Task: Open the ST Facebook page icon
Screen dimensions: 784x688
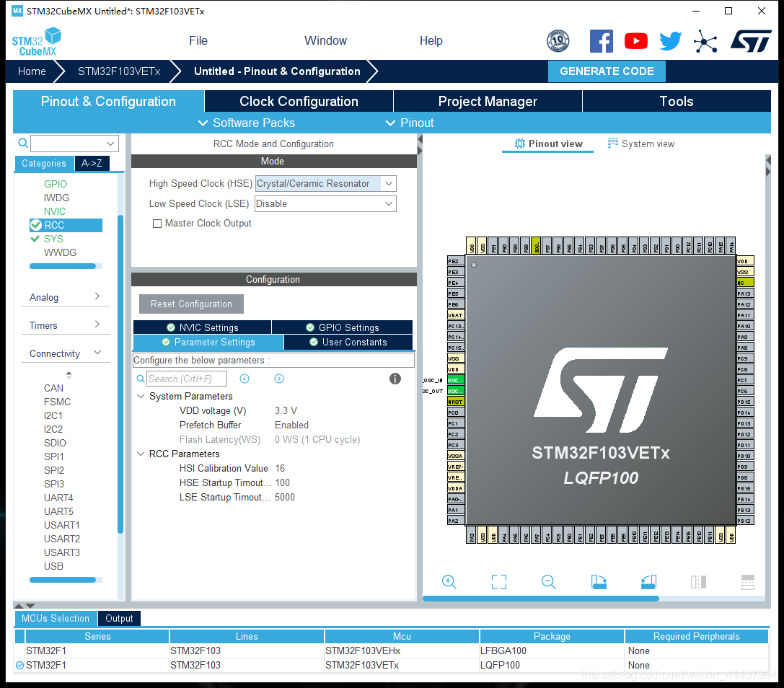Action: (x=602, y=41)
